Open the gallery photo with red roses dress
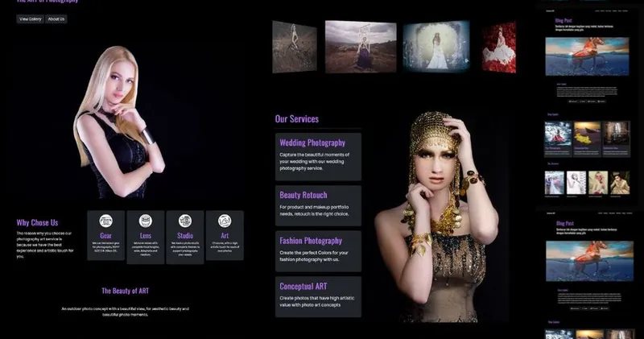 pyautogui.click(x=499, y=48)
